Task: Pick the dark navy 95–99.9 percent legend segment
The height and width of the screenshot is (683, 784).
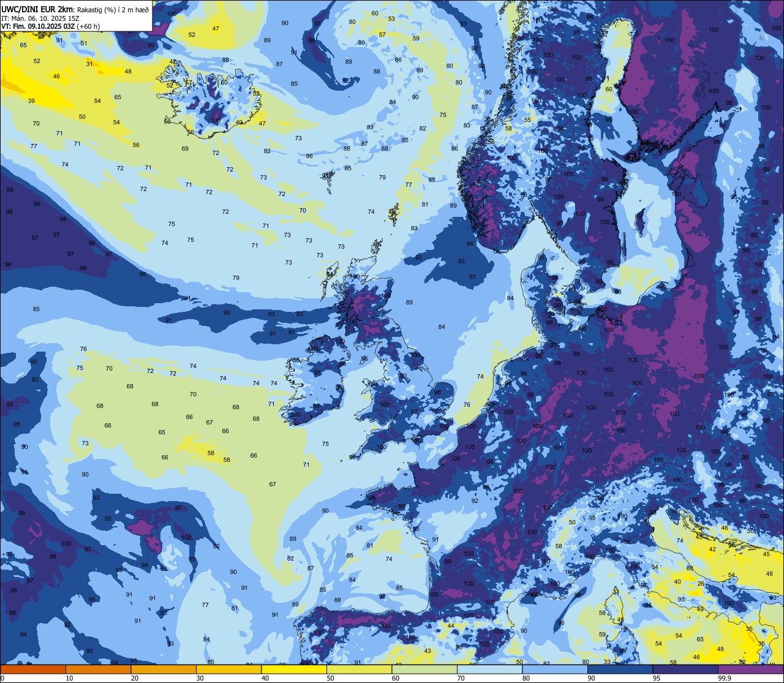Action: tap(685, 669)
